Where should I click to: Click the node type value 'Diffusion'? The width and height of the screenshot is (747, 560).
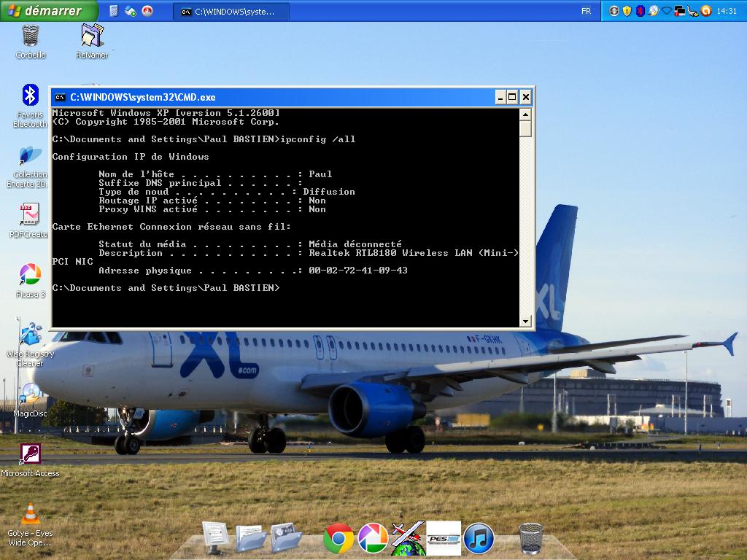click(329, 192)
